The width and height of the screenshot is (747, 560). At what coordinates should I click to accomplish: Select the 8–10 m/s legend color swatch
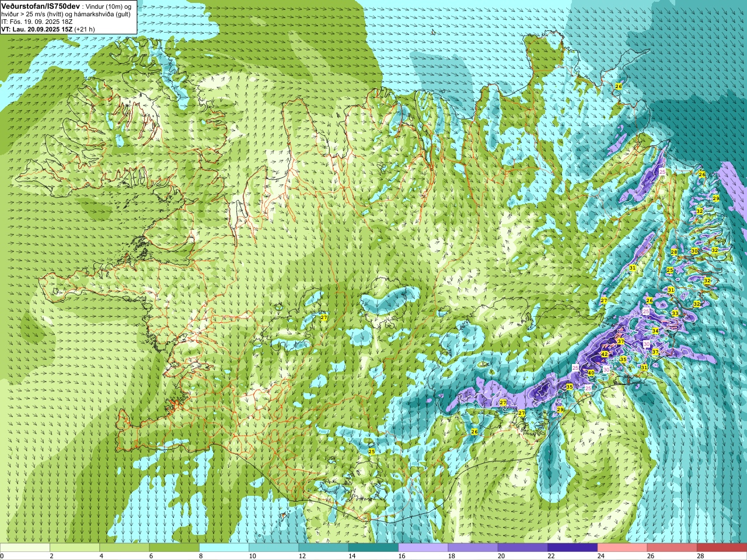coord(224,548)
